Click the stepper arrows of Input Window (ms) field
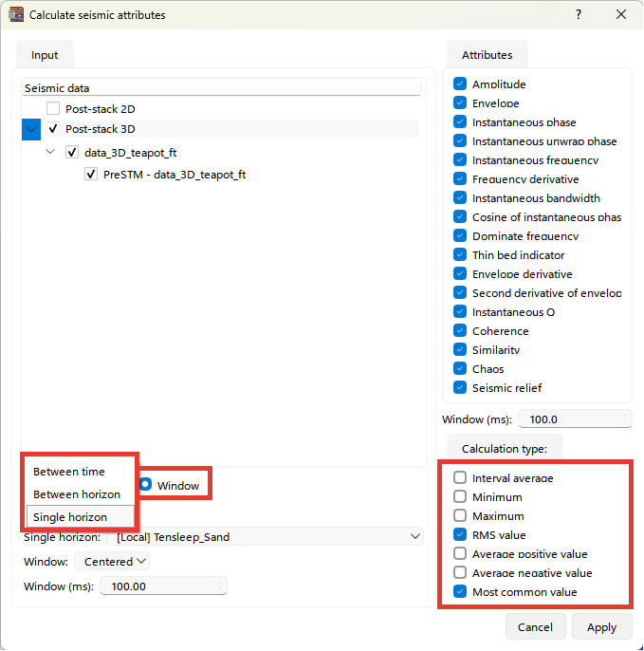The height and width of the screenshot is (651, 644). click(x=220, y=586)
